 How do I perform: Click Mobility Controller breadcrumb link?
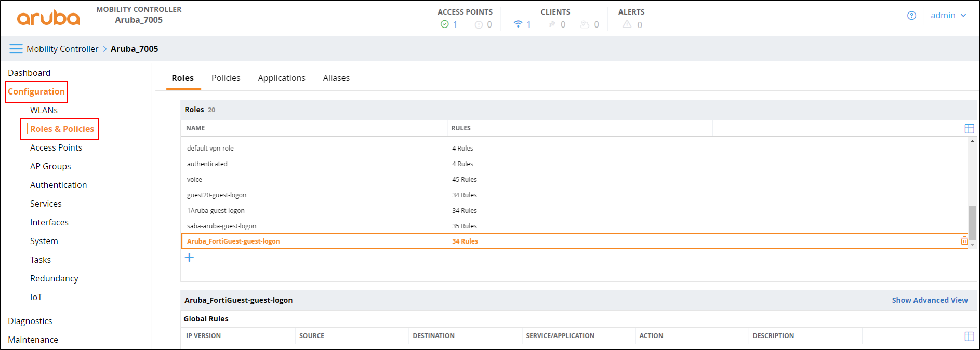point(62,49)
